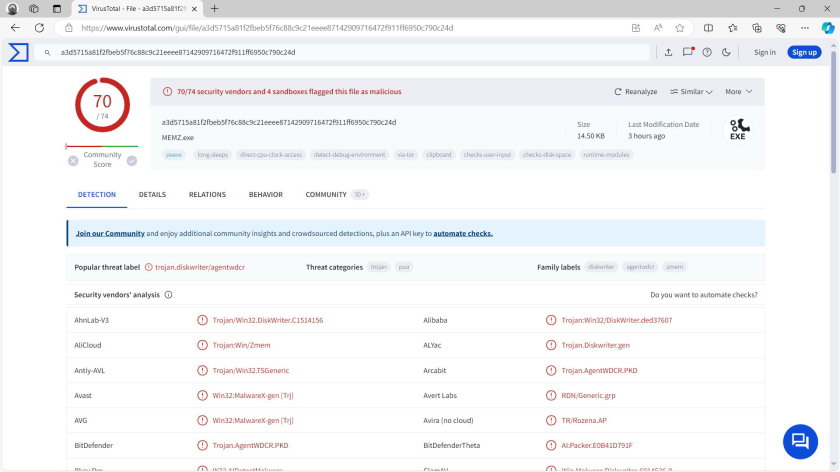Image resolution: width=840 pixels, height=472 pixels.
Task: Open the notifications comment icon
Action: click(x=688, y=52)
